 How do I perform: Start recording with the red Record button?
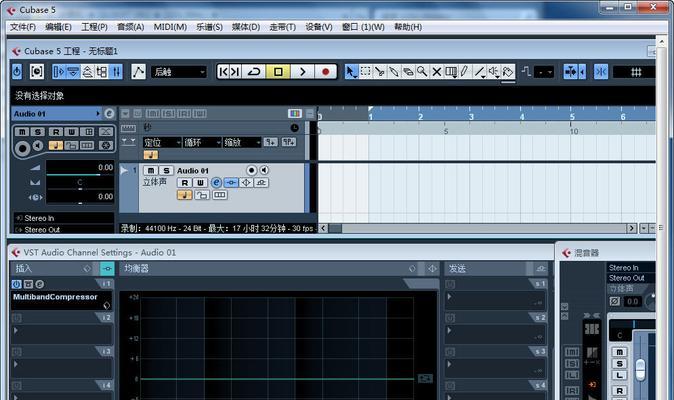coord(326,71)
